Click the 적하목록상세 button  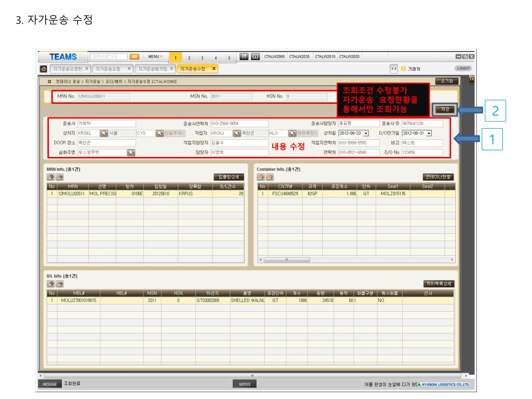[x=439, y=284]
